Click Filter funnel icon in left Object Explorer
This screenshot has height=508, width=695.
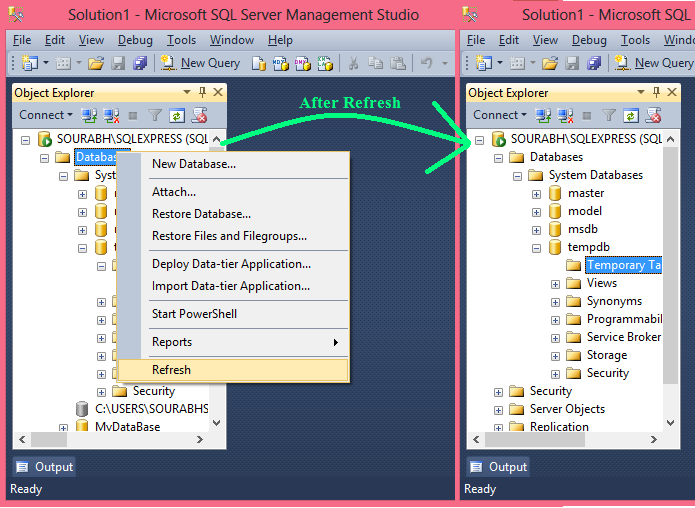coord(155,116)
